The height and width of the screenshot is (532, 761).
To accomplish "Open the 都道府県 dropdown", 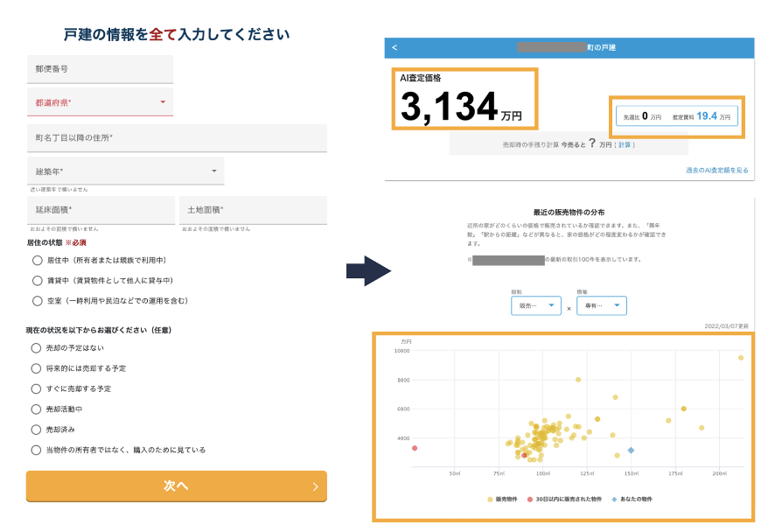I will 100,102.
